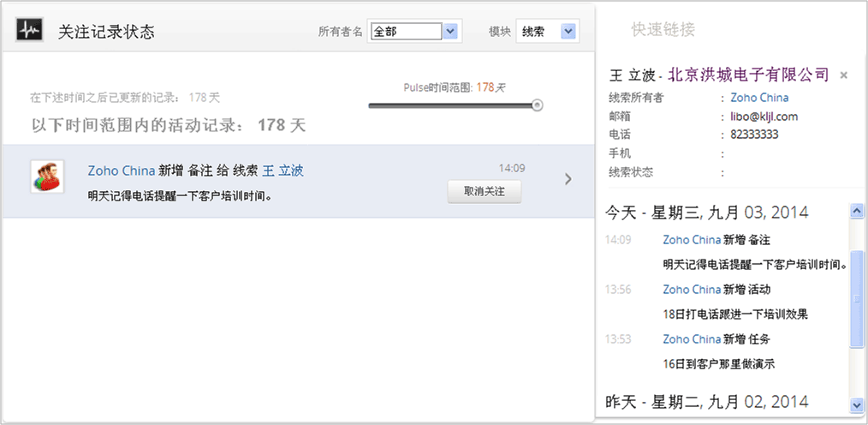Screen dimensions: 868x425
Task: Click the date heading 今天 - 星期三, 九月 03, 2014
Action: (707, 212)
